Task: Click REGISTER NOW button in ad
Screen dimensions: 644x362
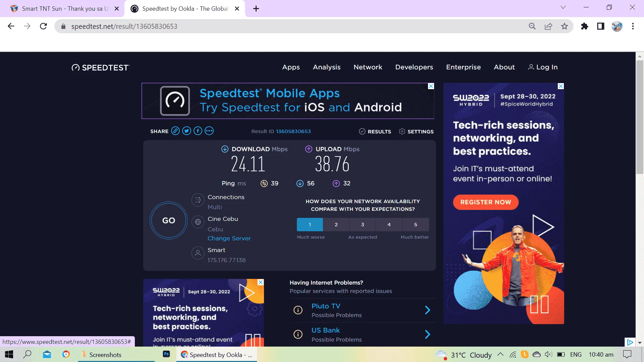Action: pyautogui.click(x=486, y=202)
